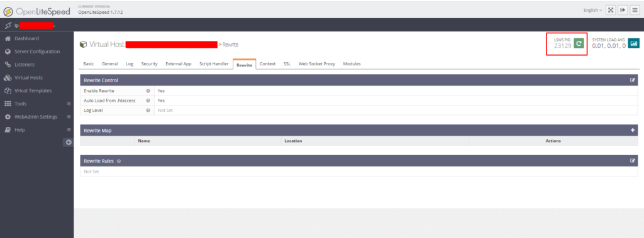Collapse the sidebar with arrow button
Screen dimensions: 644x238
point(69,143)
